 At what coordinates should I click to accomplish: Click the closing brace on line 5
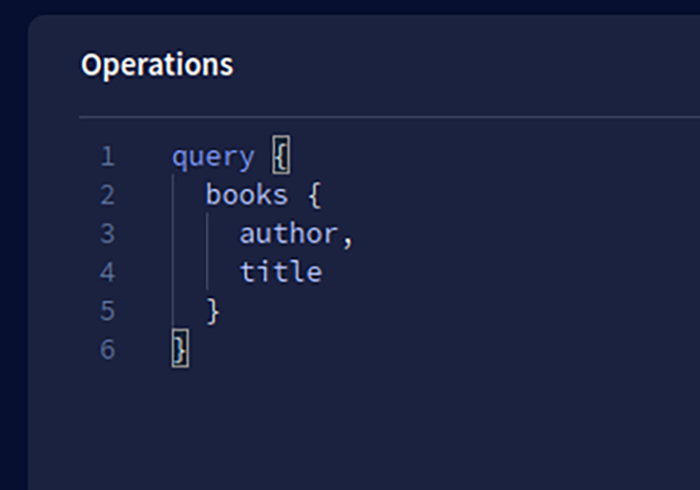click(213, 311)
